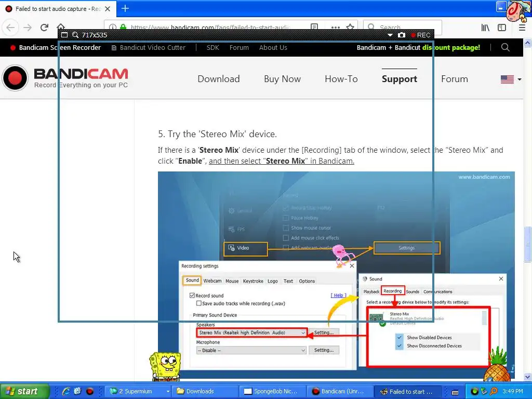Click the orange magnifier tray icon
The height and width of the screenshot is (399, 532).
coord(494,392)
